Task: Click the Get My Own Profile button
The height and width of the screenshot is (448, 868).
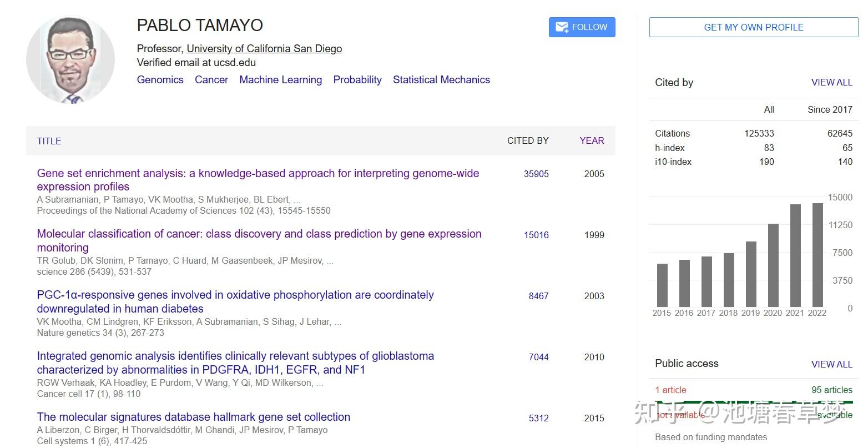Action: [x=753, y=27]
